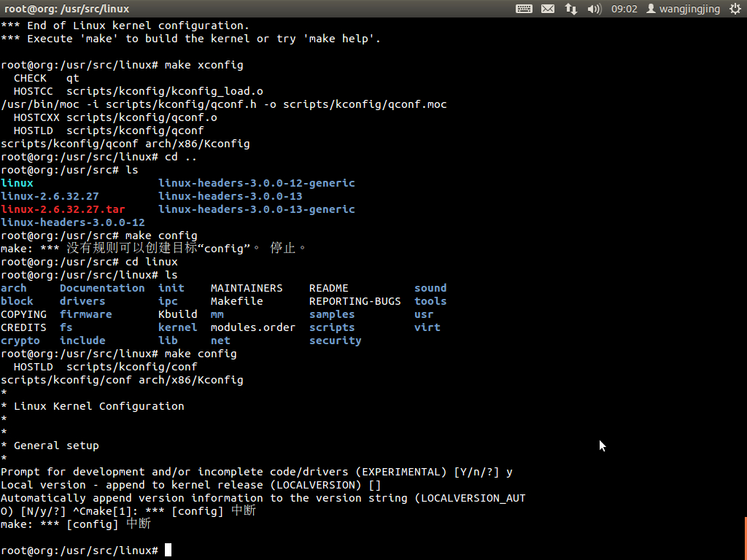Click the 'block' directory in listing
The height and width of the screenshot is (560, 747).
click(x=18, y=301)
